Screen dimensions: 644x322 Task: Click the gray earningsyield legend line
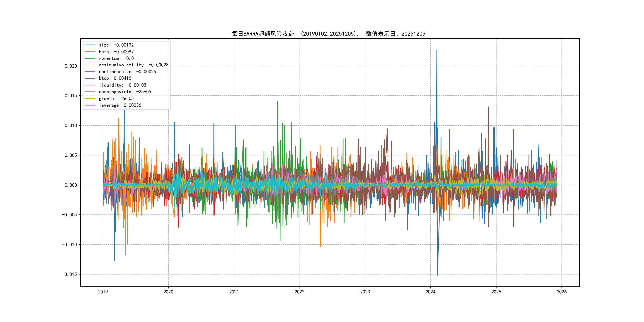pyautogui.click(x=90, y=92)
